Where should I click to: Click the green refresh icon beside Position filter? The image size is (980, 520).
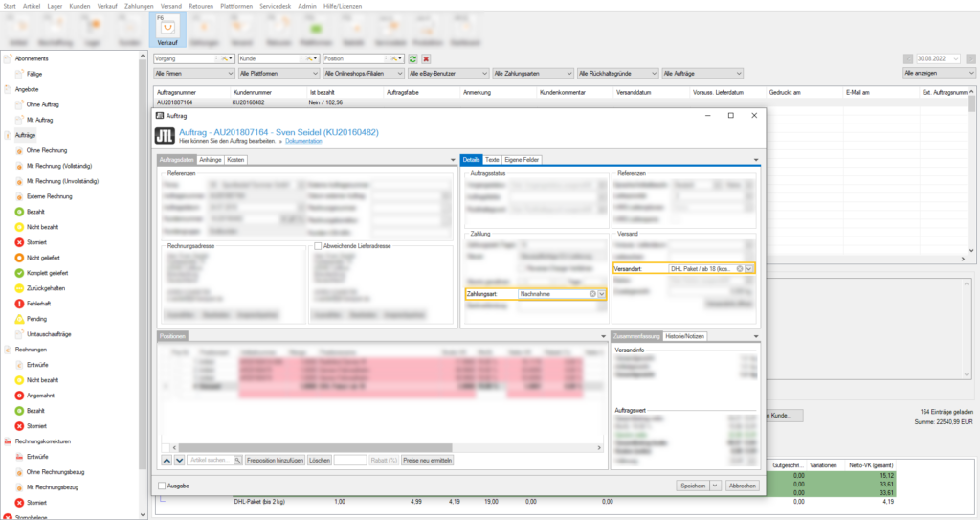click(412, 58)
